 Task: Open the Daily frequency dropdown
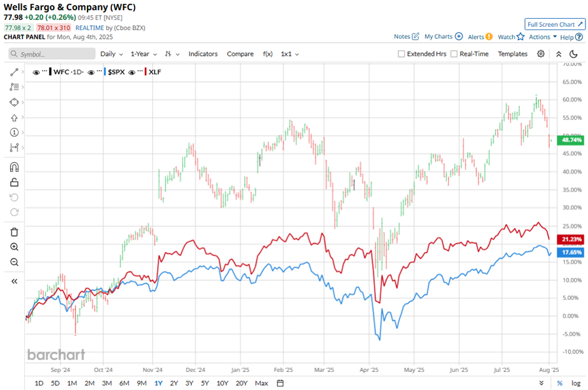tap(111, 54)
